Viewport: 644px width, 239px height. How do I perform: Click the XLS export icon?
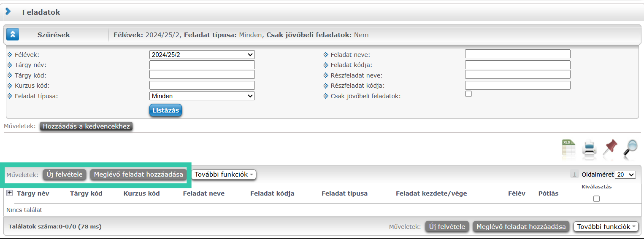569,149
